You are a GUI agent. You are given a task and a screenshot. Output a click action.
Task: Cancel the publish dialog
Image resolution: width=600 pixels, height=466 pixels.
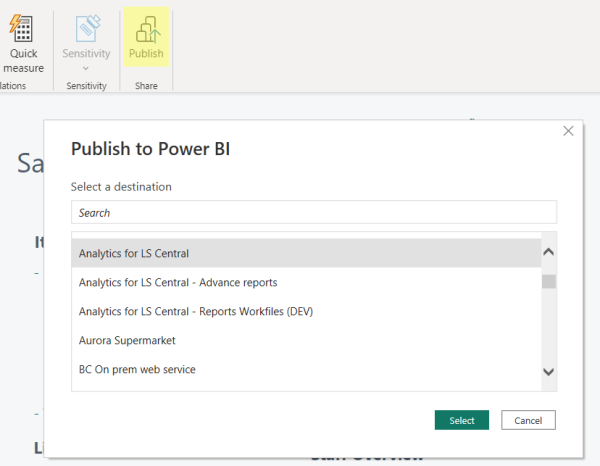(x=528, y=420)
